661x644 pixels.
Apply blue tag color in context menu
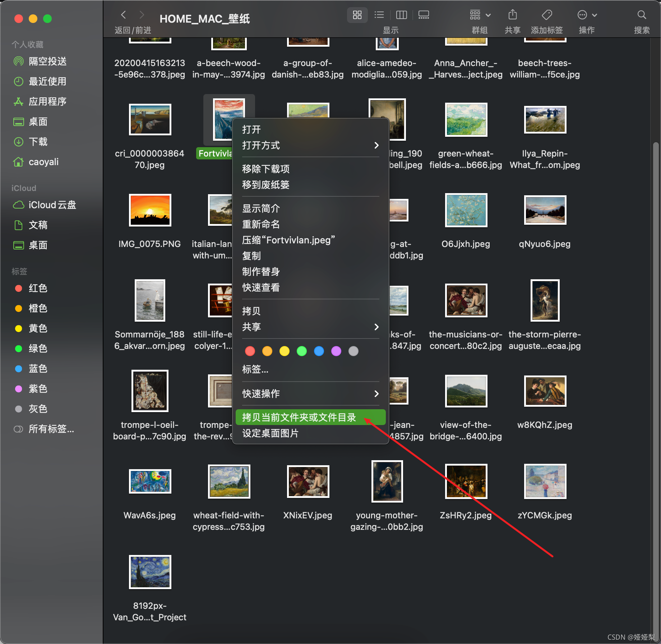[319, 351]
